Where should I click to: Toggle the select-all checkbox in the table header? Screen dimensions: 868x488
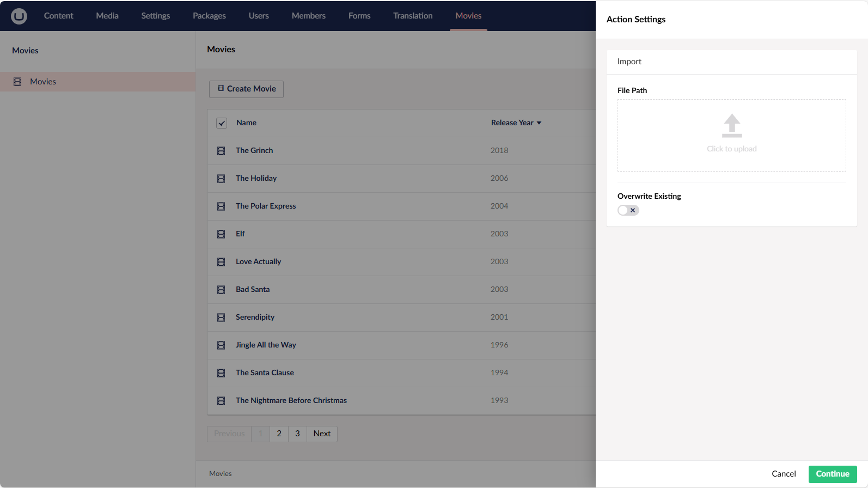(x=222, y=123)
